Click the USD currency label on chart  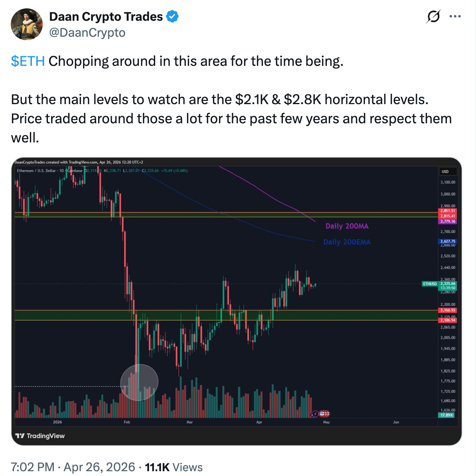pyautogui.click(x=445, y=172)
